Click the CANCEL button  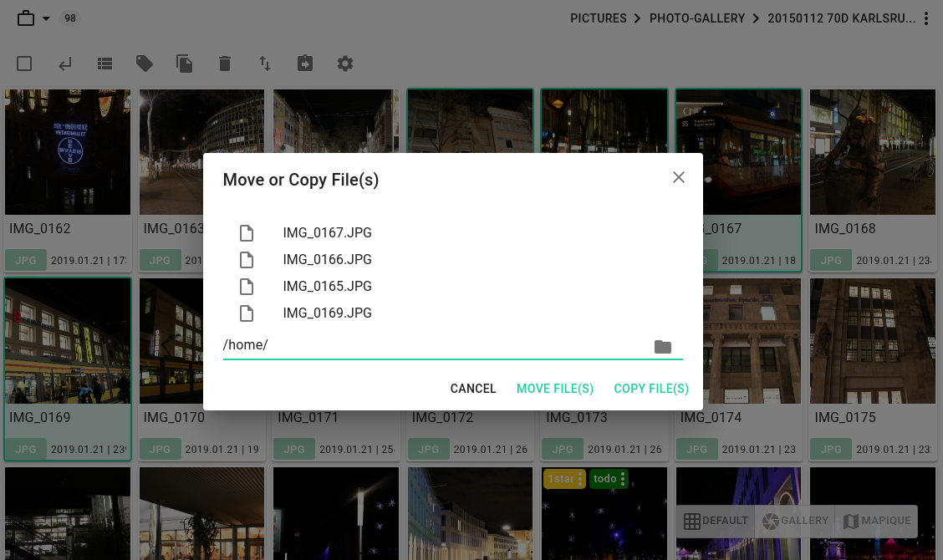473,389
